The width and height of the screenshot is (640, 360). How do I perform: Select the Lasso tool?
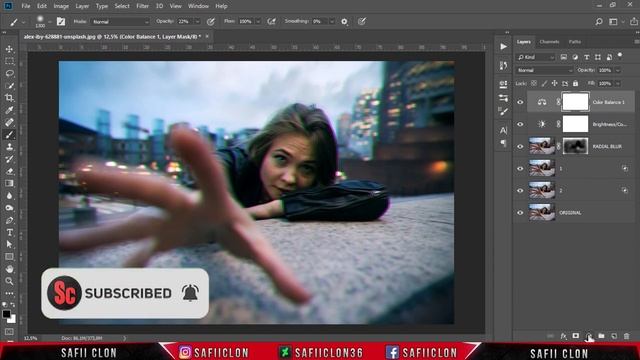[x=9, y=73]
